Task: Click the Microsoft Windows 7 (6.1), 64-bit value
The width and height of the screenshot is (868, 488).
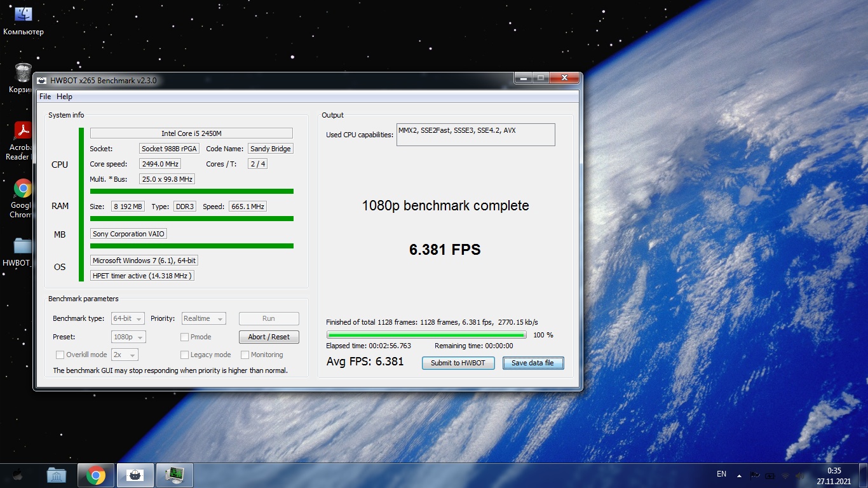Action: click(x=144, y=261)
